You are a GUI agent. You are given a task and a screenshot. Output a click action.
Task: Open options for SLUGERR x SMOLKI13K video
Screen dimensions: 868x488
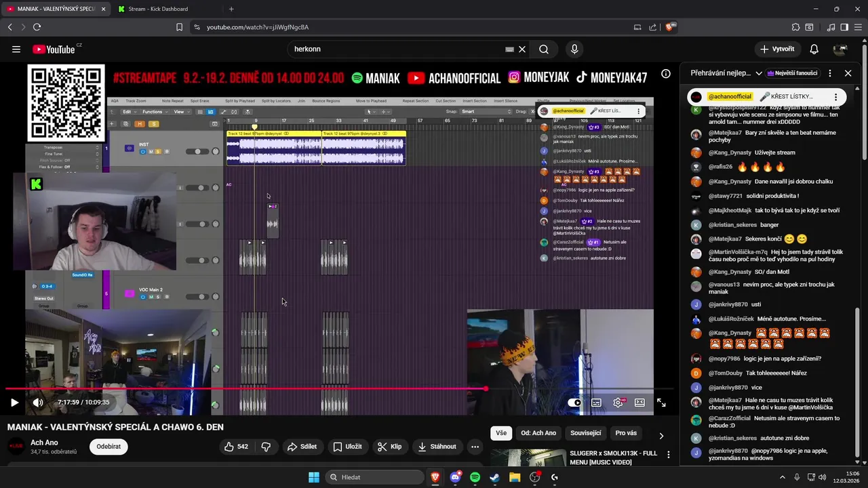668,455
